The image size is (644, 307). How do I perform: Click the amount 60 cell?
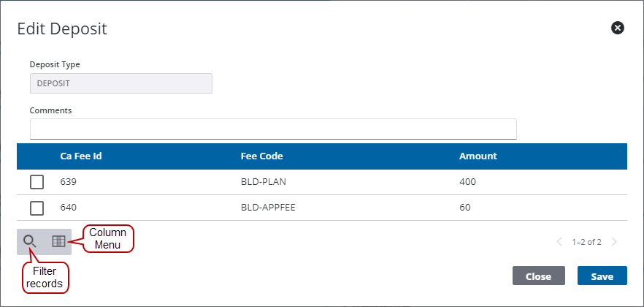click(464, 208)
